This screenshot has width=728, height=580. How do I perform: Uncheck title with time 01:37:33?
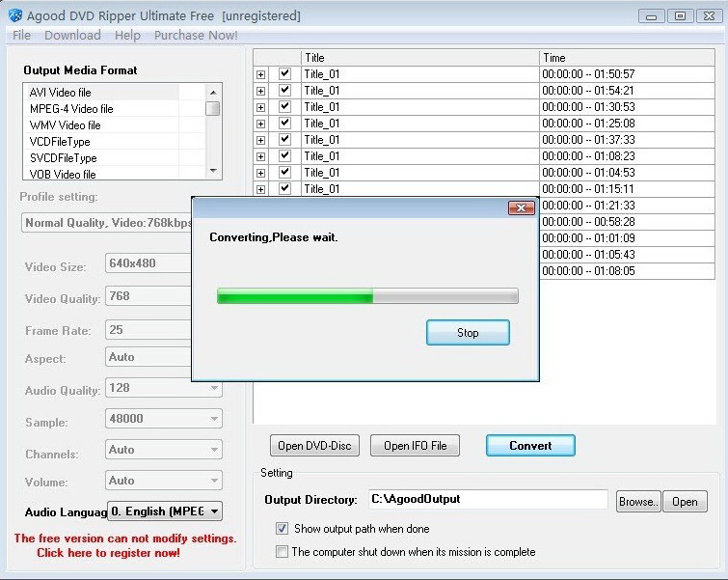(x=284, y=139)
